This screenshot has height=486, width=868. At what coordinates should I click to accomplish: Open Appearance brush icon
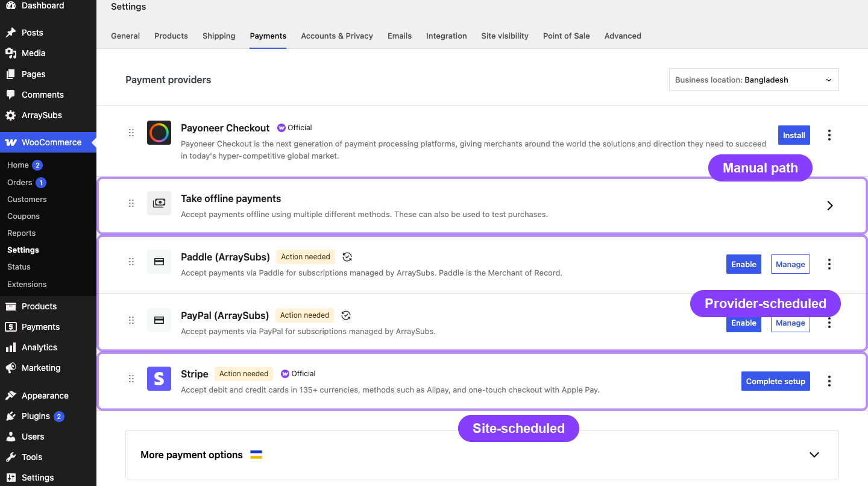[x=10, y=396]
